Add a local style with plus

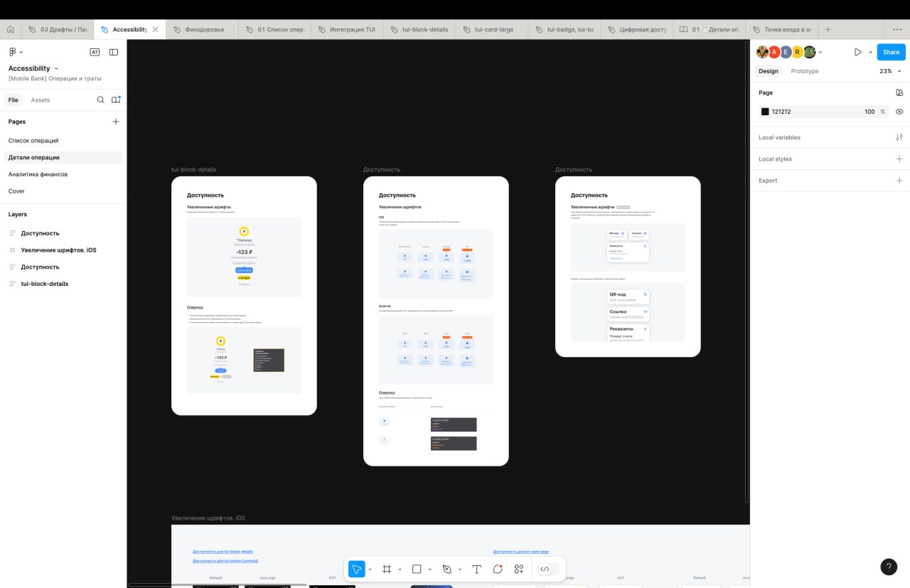click(x=899, y=159)
